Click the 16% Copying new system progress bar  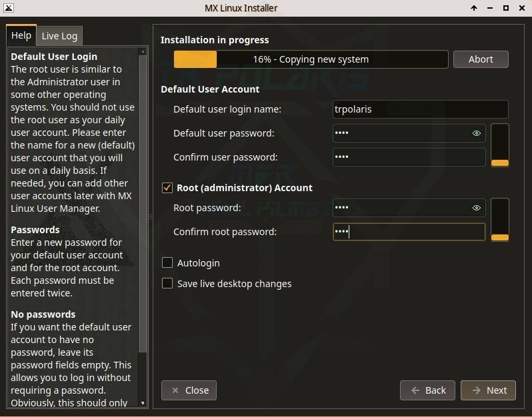(x=311, y=59)
